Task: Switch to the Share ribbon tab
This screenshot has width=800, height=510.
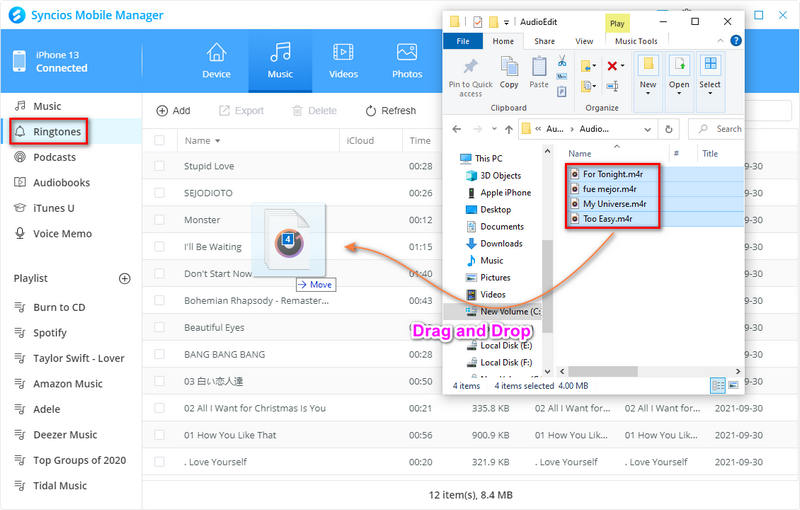Action: (x=544, y=41)
